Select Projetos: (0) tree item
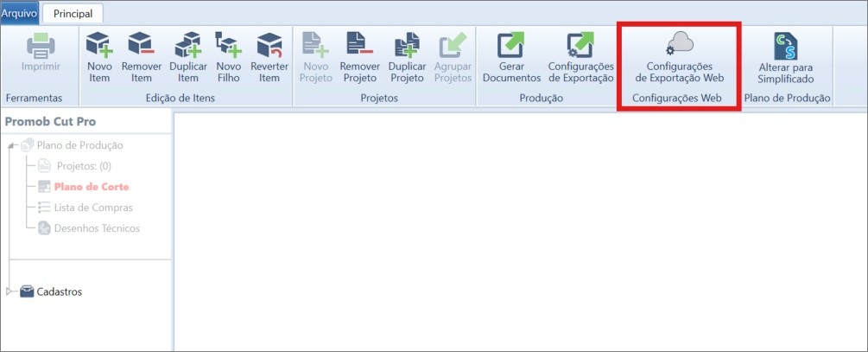 [84, 166]
